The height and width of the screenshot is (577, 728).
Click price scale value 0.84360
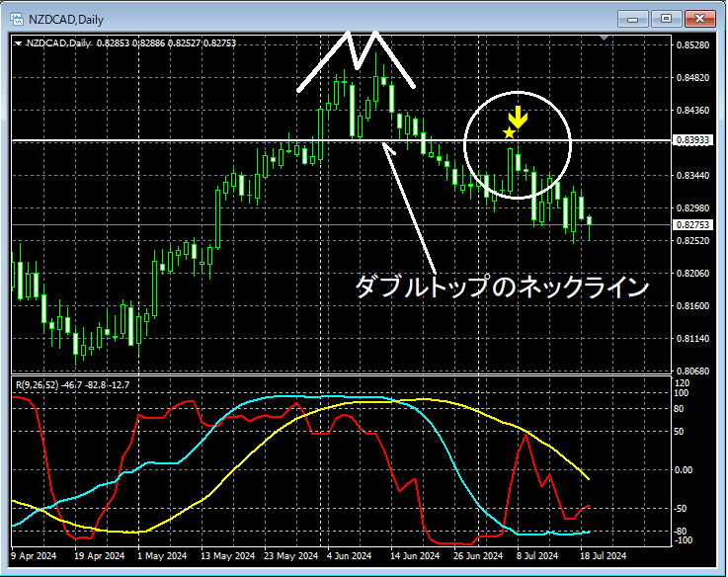693,110
